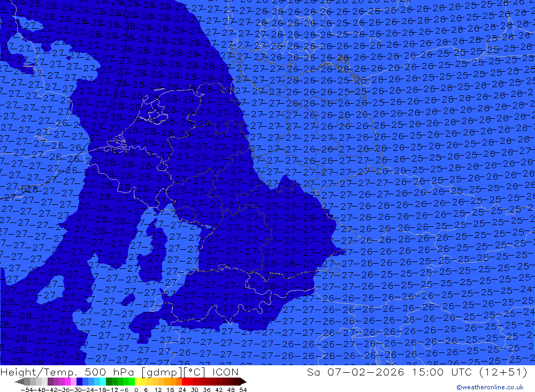This screenshot has width=535, height=392.
Task: Click the "24" tick label in the legend
Action: coord(182,390)
